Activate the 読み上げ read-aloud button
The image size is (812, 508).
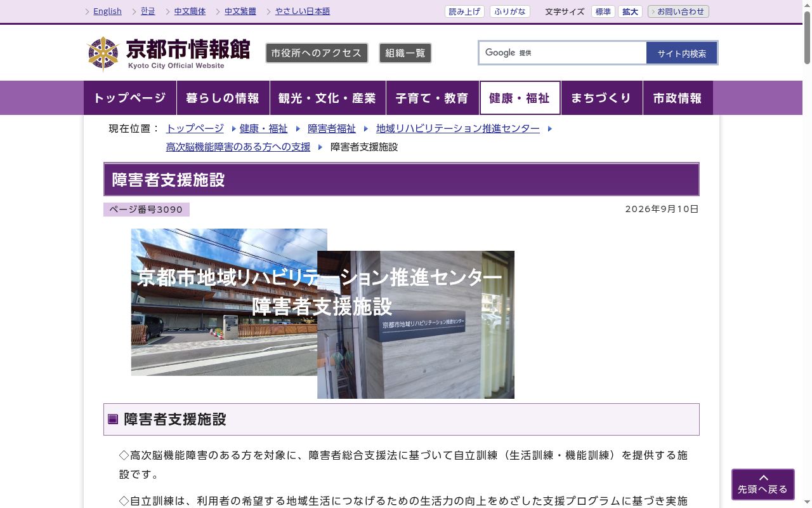coord(464,11)
